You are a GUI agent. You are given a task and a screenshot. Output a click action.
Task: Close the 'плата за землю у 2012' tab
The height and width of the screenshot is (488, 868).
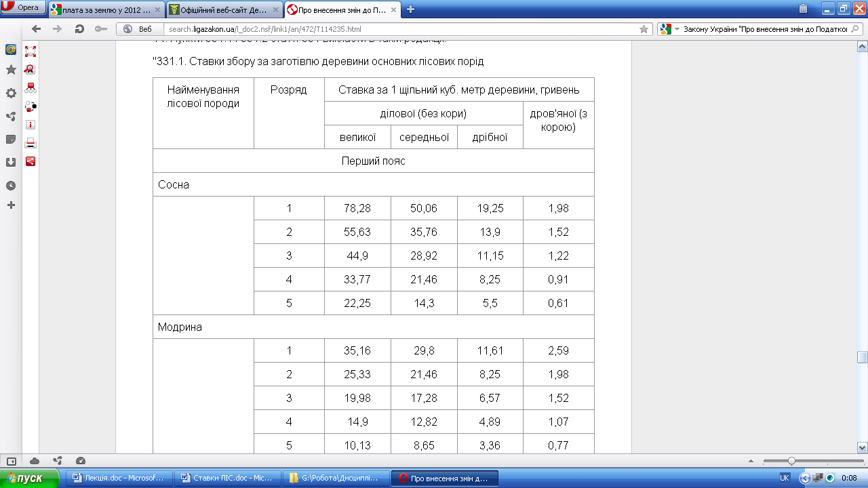(x=157, y=9)
